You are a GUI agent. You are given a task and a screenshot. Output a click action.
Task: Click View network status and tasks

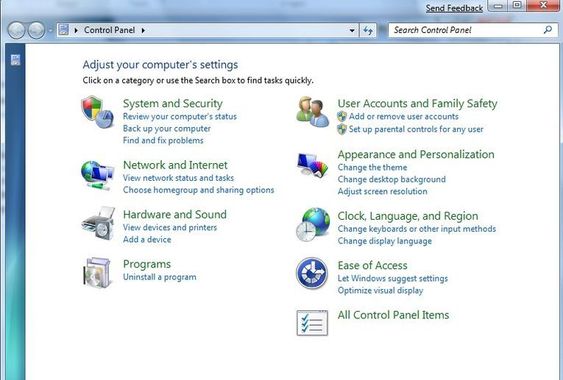click(178, 178)
